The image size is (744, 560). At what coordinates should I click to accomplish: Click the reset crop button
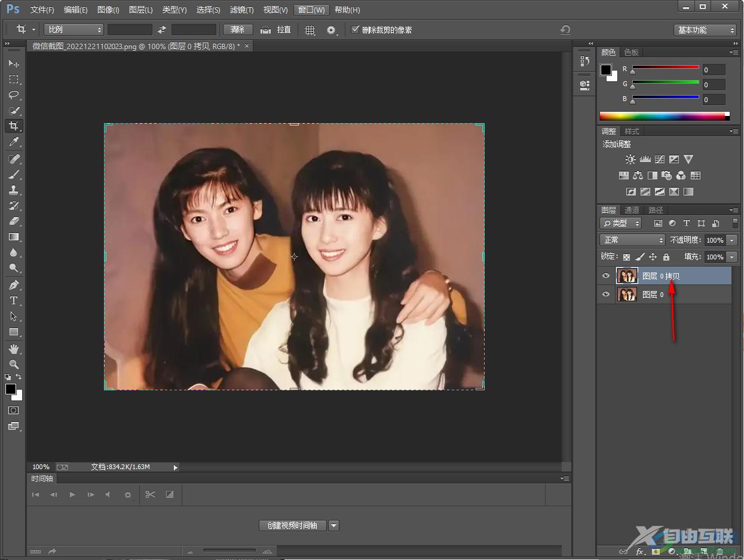[565, 30]
